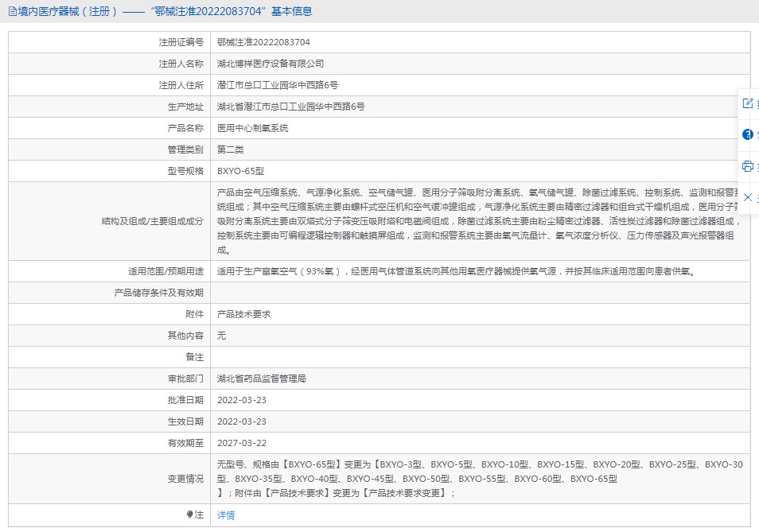Click the value 湖北博祥医疗设备有限公司
Screen dimensions: 759x532
coord(271,64)
